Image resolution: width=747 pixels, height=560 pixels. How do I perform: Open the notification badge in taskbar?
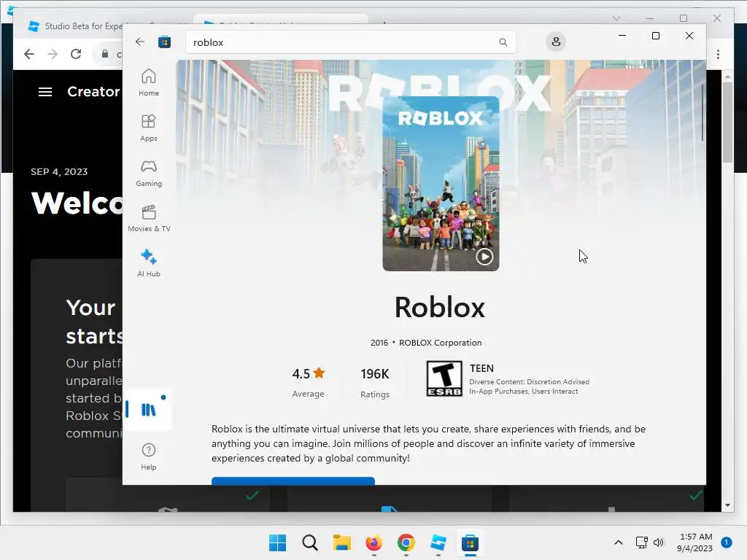727,542
